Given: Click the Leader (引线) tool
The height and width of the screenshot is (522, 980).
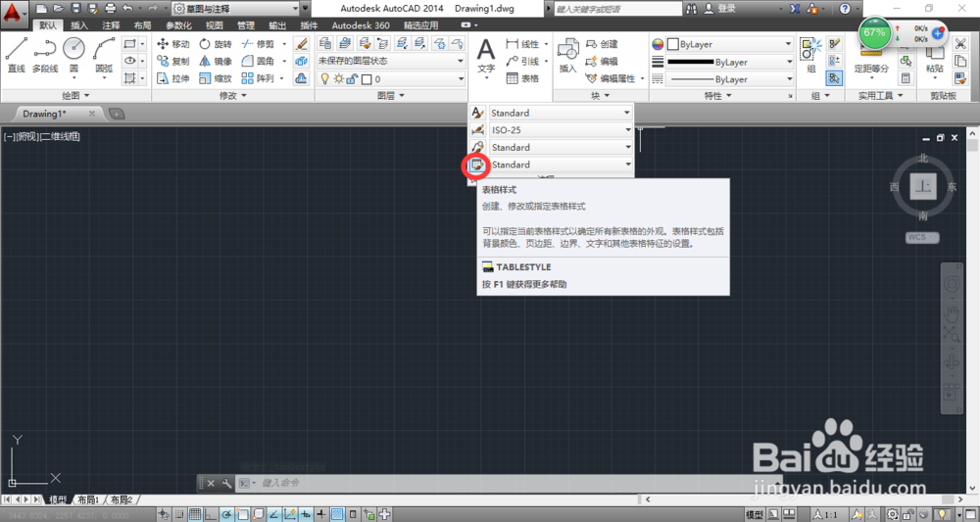Looking at the screenshot, I should click(522, 61).
